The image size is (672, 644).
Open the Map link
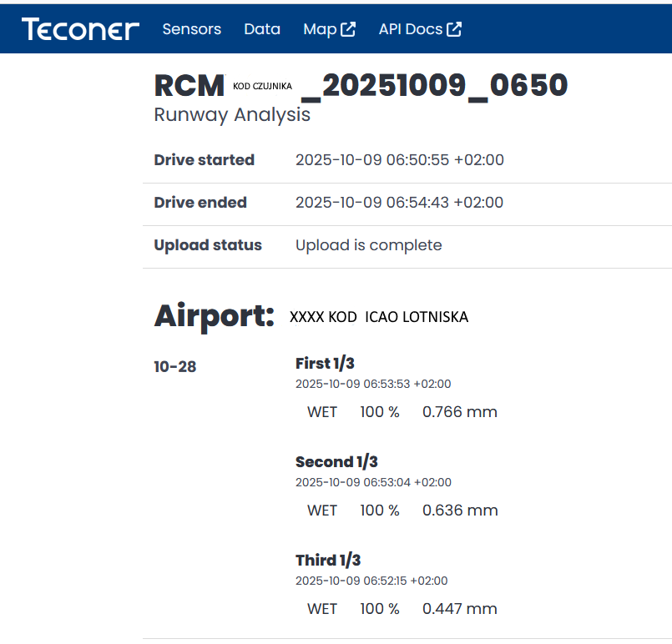[320, 29]
